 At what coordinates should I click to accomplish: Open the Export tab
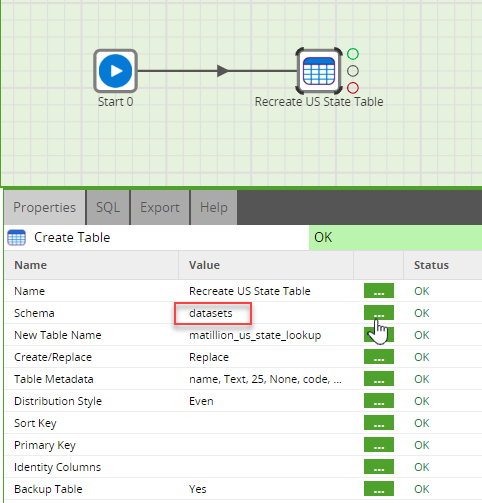[x=160, y=207]
